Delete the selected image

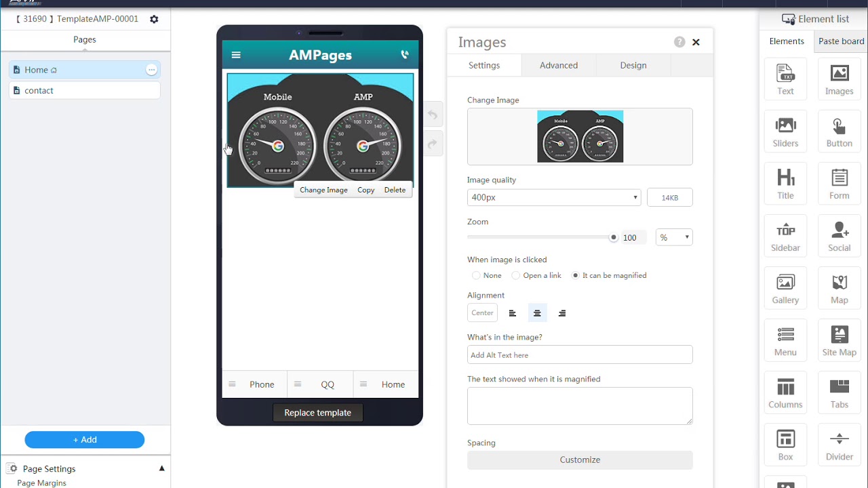point(395,190)
